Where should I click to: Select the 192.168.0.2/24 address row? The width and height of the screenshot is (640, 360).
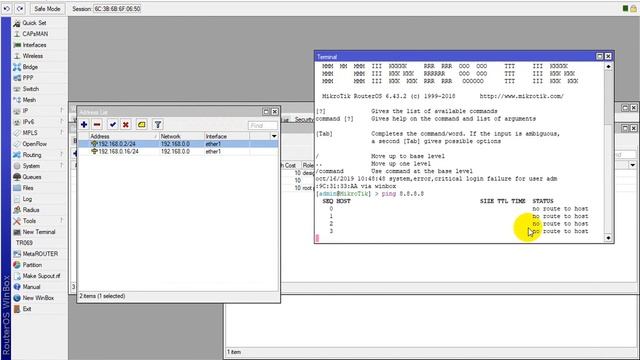point(178,144)
